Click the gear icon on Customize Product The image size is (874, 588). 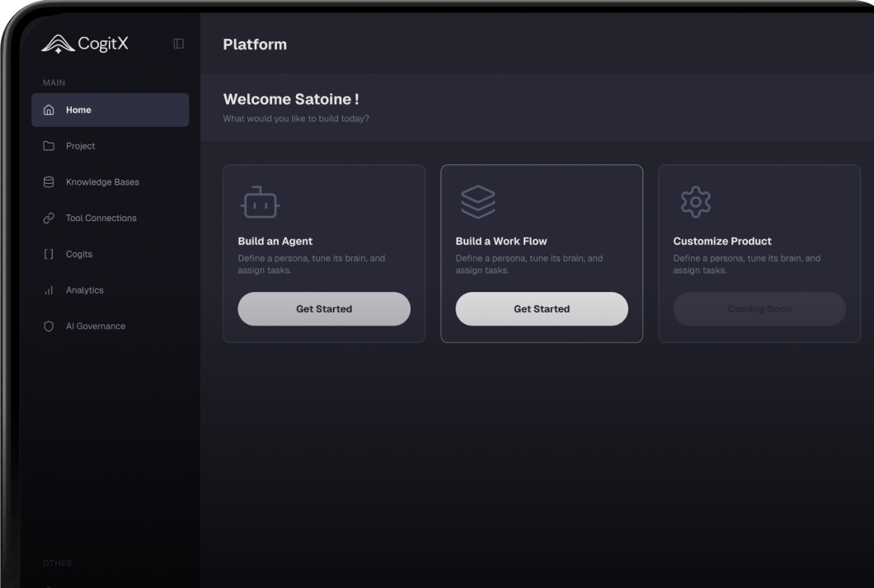pos(695,202)
